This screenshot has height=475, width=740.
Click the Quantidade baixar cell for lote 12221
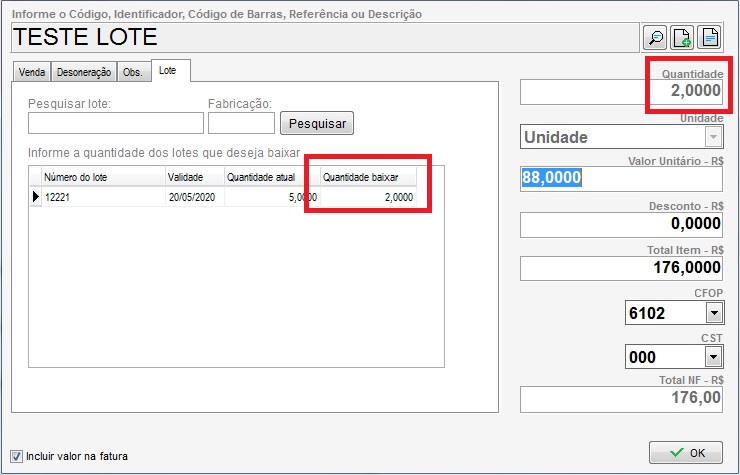368,197
